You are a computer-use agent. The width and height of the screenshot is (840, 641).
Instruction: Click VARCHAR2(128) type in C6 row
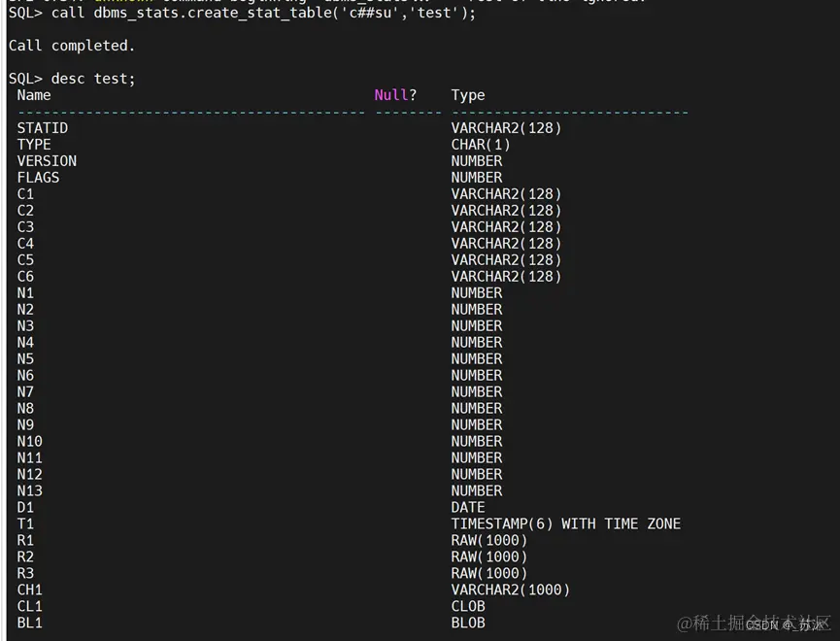506,277
